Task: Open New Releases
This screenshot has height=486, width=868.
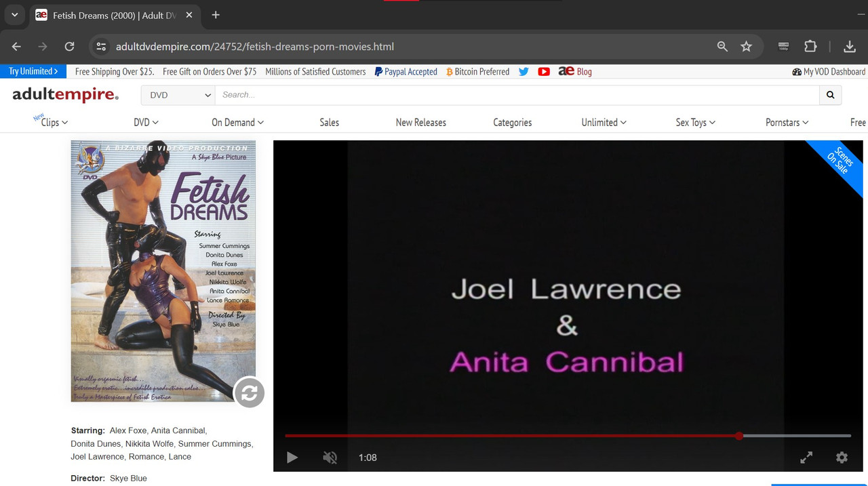Action: (x=420, y=123)
